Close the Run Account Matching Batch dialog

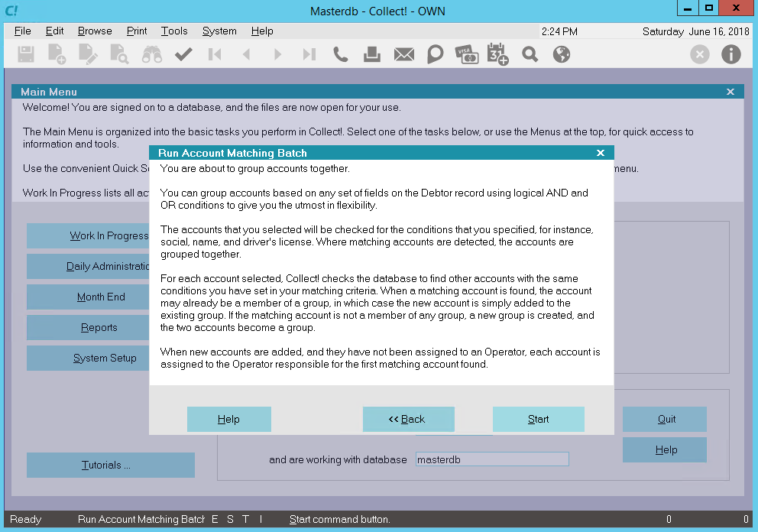click(x=601, y=153)
